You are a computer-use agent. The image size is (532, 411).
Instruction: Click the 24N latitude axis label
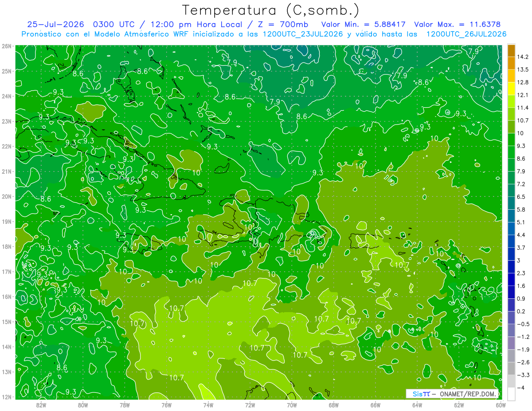point(7,96)
